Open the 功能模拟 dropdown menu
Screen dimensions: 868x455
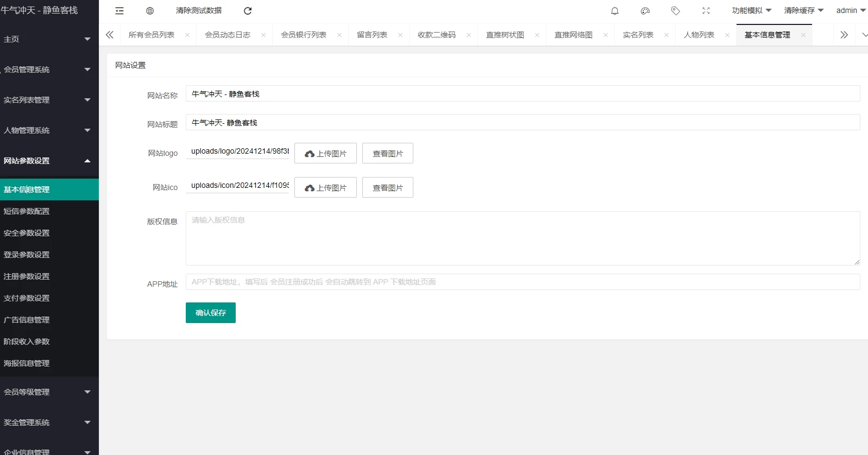point(751,11)
